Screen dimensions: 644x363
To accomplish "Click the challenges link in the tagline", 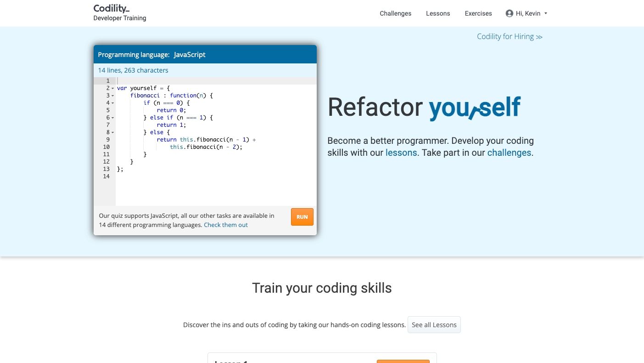I will [x=509, y=153].
